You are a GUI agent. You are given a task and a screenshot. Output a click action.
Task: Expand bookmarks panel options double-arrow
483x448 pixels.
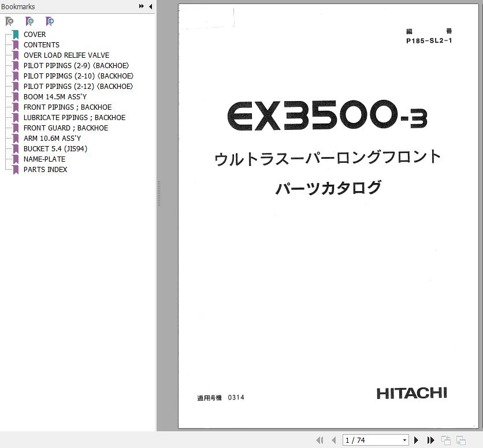[142, 6]
